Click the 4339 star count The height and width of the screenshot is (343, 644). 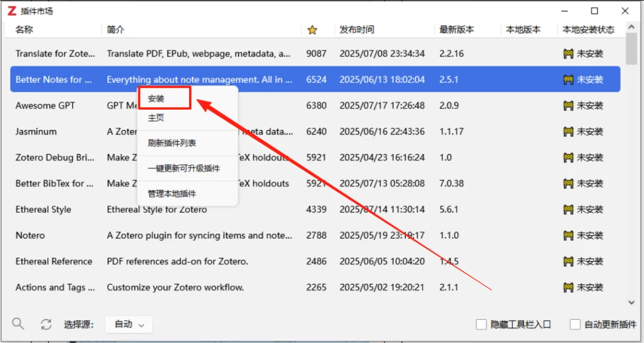[x=316, y=209]
